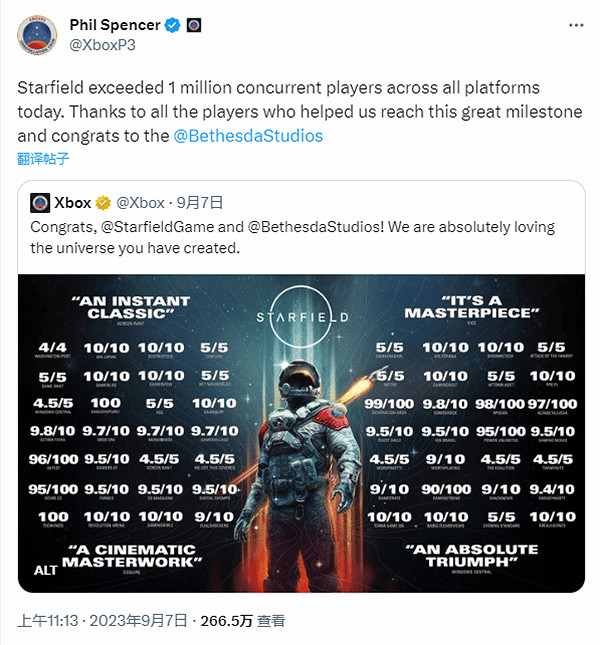The height and width of the screenshot is (645, 600).
Task: Click the Xbox avatar in quoted tweet
Action: click(40, 204)
